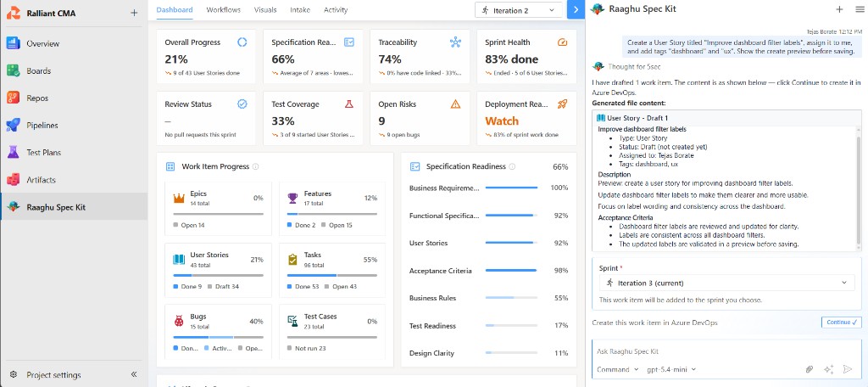Click the Project settings gear icon

(x=14, y=375)
